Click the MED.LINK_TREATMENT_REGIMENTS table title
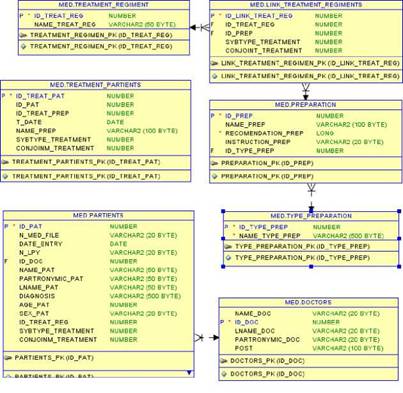Image resolution: width=403 pixels, height=393 pixels. click(x=306, y=5)
